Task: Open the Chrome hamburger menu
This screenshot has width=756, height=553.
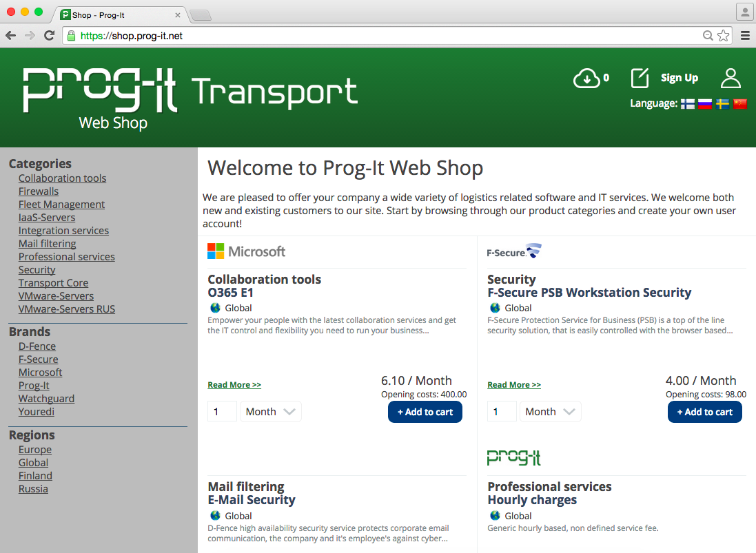Action: 745,35
